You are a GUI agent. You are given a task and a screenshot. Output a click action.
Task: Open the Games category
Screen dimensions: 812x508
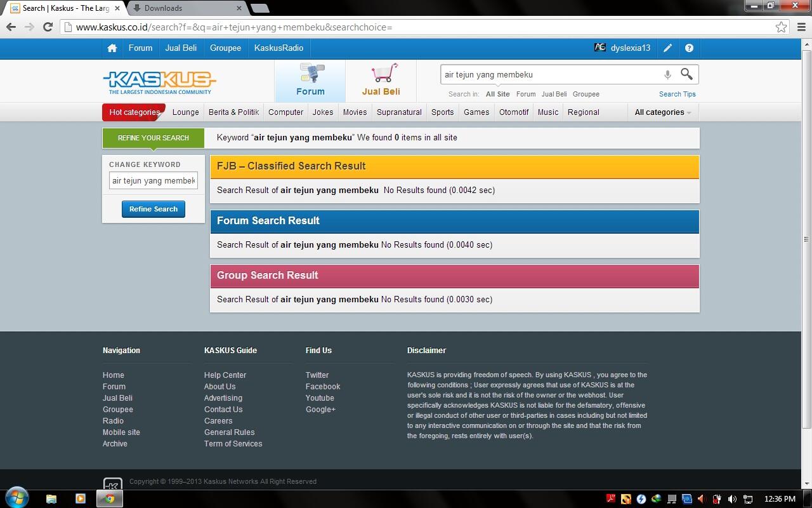click(476, 112)
